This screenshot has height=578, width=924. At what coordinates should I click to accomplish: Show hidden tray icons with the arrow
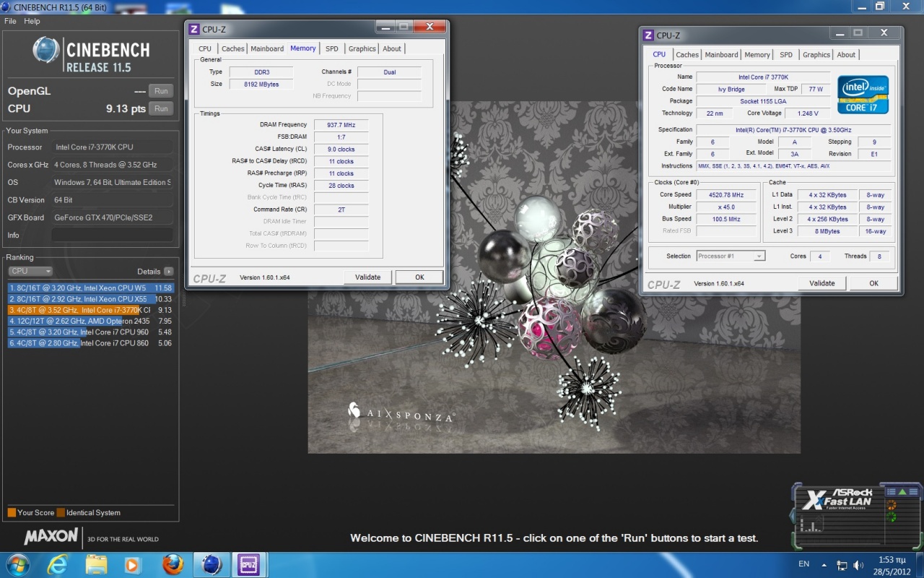click(823, 565)
